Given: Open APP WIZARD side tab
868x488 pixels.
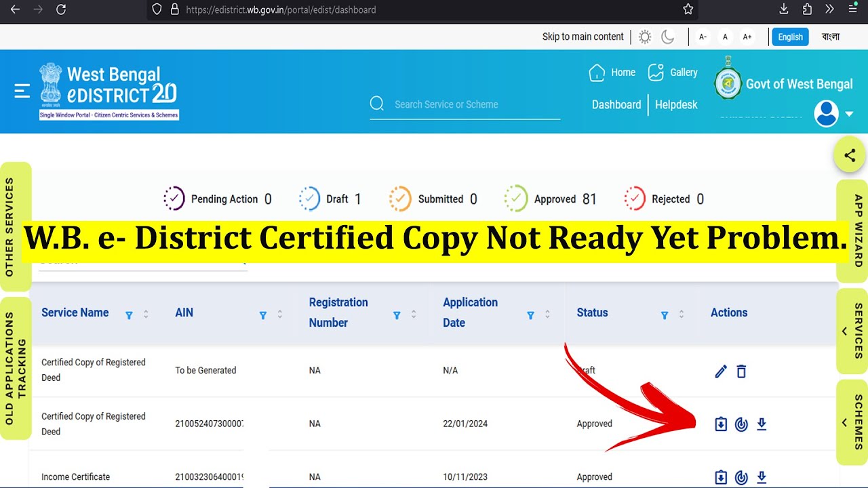Looking at the screenshot, I should (x=852, y=230).
